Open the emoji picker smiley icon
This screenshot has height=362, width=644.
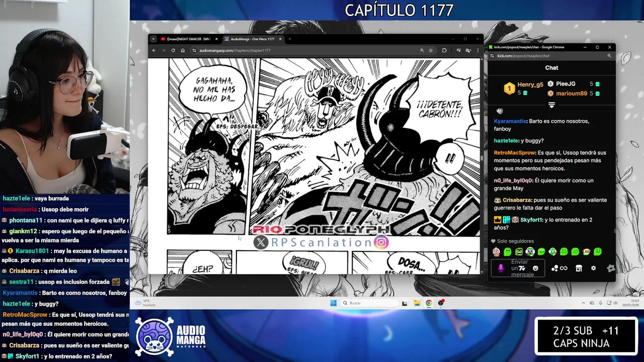click(535, 268)
